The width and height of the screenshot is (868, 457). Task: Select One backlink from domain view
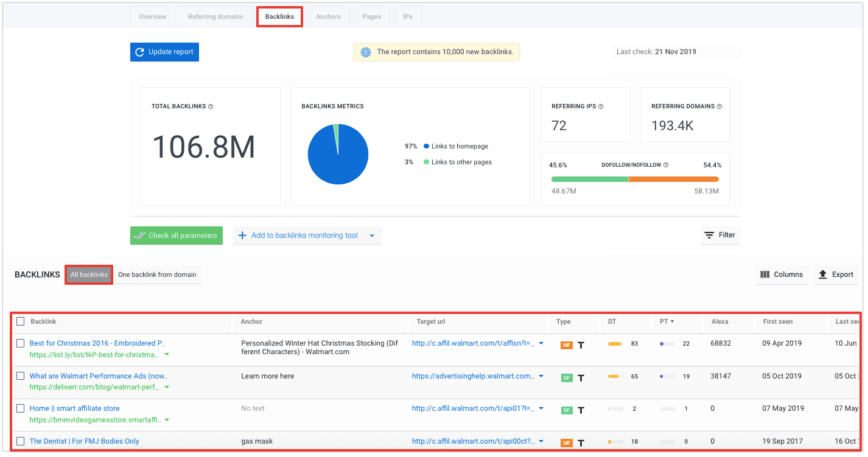coord(157,274)
